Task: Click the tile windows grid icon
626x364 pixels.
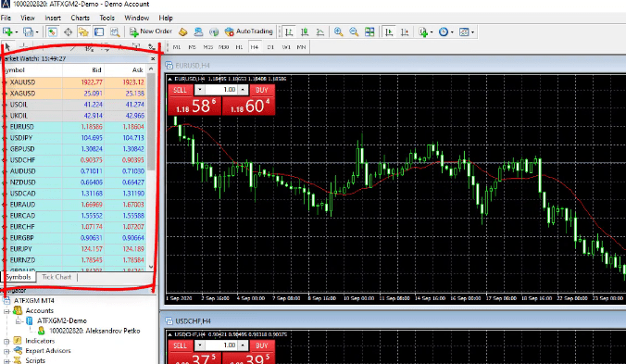Action: point(369,31)
